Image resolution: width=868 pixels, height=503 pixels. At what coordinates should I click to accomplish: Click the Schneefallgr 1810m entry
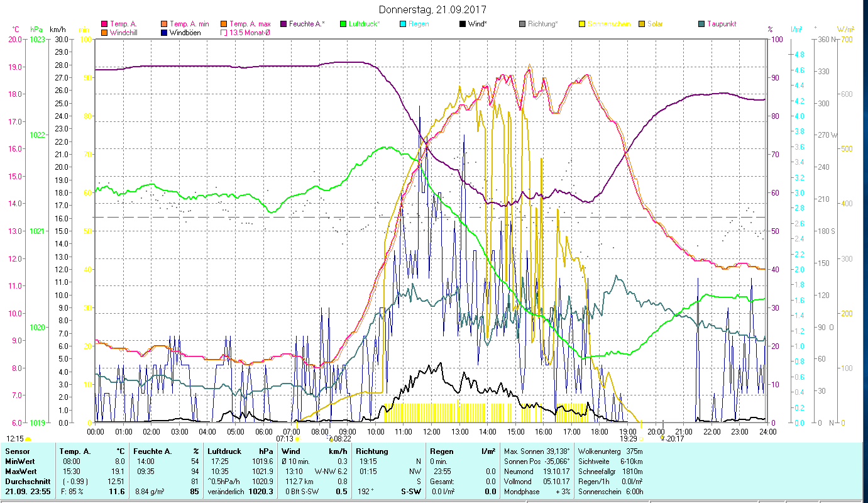coord(610,471)
